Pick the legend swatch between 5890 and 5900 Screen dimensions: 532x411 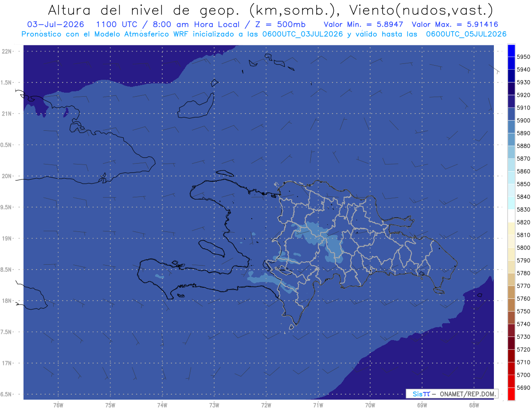coord(511,127)
